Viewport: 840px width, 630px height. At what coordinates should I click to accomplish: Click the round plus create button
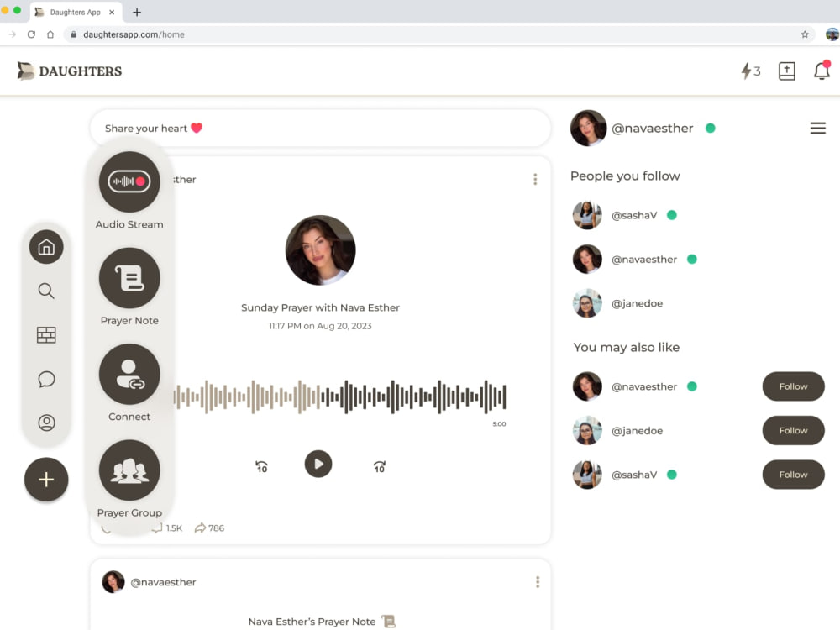pyautogui.click(x=46, y=480)
